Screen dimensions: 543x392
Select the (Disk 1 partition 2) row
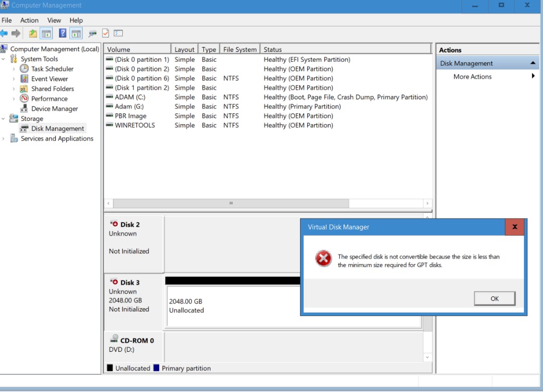click(267, 87)
